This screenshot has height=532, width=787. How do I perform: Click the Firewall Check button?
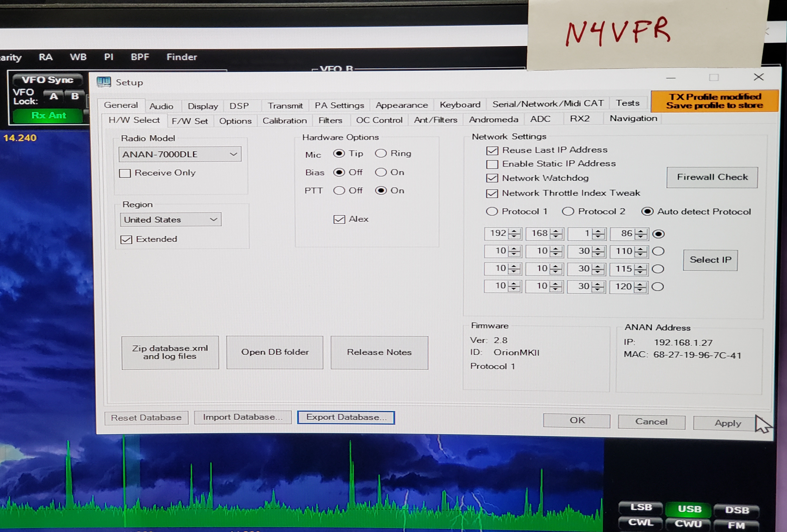pos(712,177)
